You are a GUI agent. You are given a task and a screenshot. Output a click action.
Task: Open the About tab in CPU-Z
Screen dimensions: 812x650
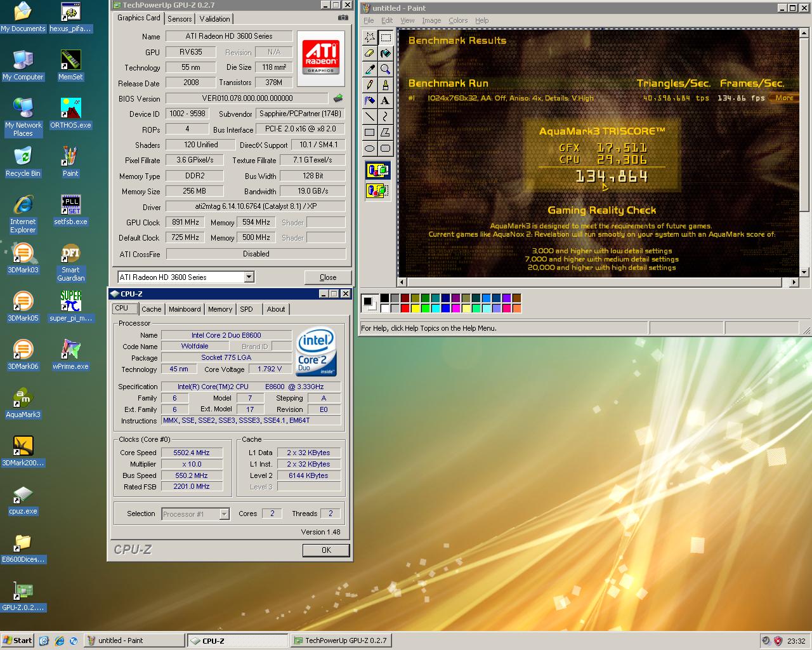tap(276, 309)
